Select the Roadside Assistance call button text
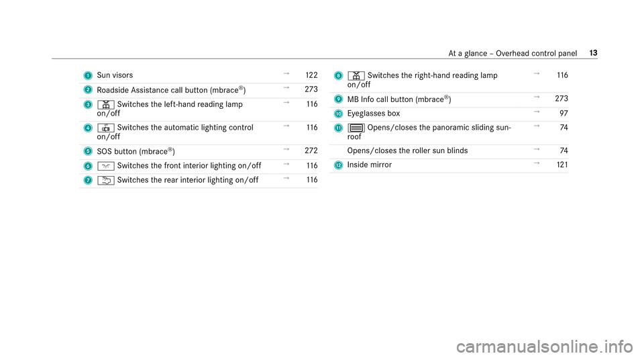The width and height of the screenshot is (644, 358). coord(171,90)
